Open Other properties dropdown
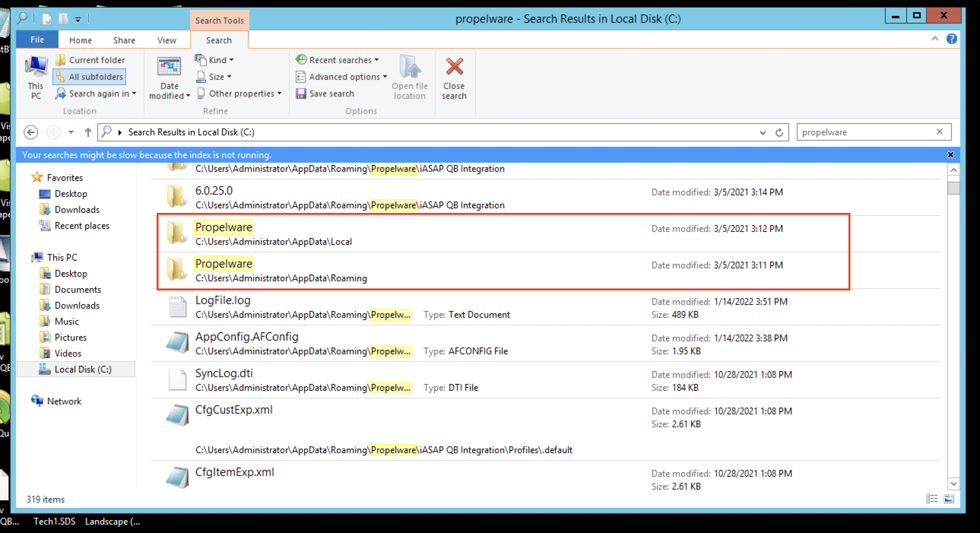Image resolution: width=980 pixels, height=533 pixels. [239, 93]
